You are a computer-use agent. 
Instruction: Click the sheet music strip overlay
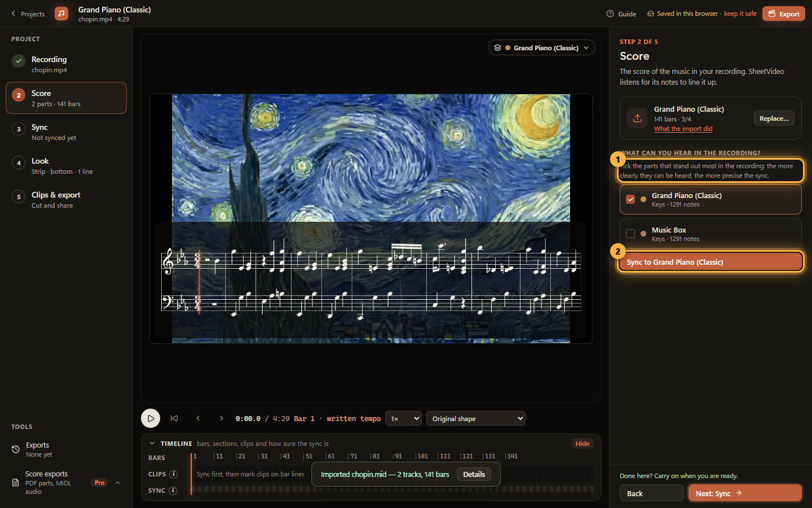pos(370,281)
